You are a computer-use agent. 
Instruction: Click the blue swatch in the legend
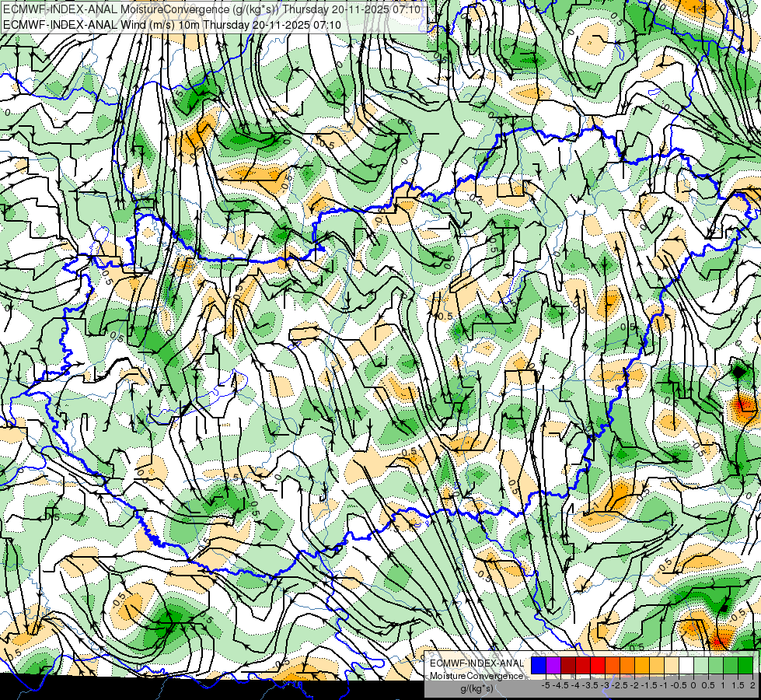(x=539, y=666)
